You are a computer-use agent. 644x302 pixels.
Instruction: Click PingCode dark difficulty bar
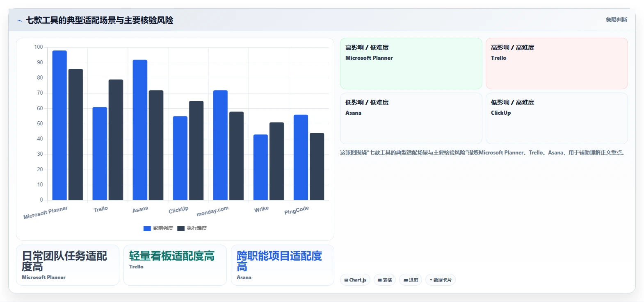click(x=317, y=166)
